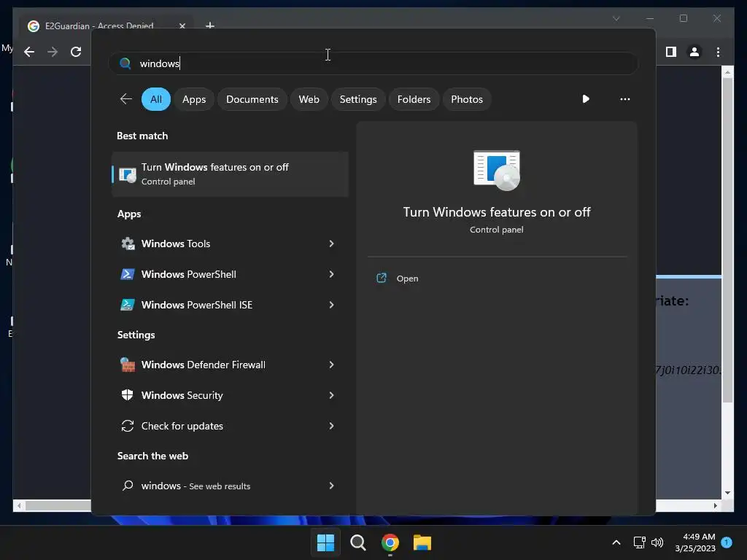The width and height of the screenshot is (747, 560).
Task: Click the volume speaker icon in tray
Action: (x=657, y=542)
